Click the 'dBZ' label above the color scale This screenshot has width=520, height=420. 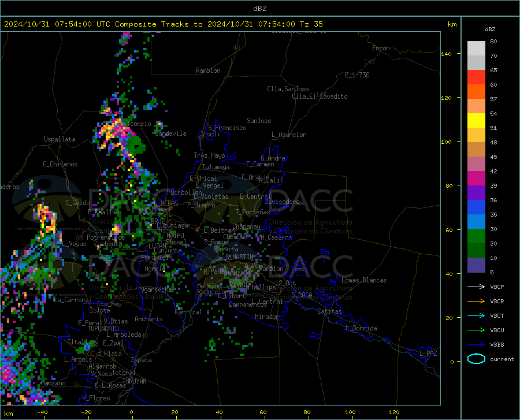coord(490,29)
